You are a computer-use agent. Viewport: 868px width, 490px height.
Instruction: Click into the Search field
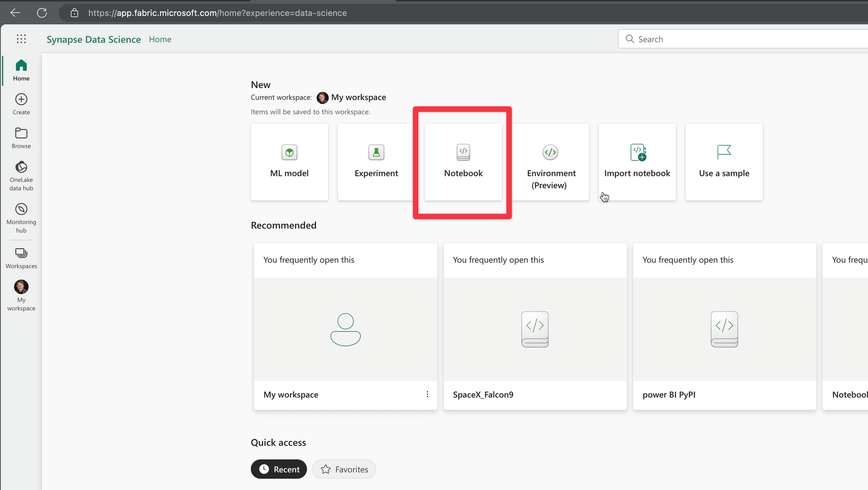point(738,39)
